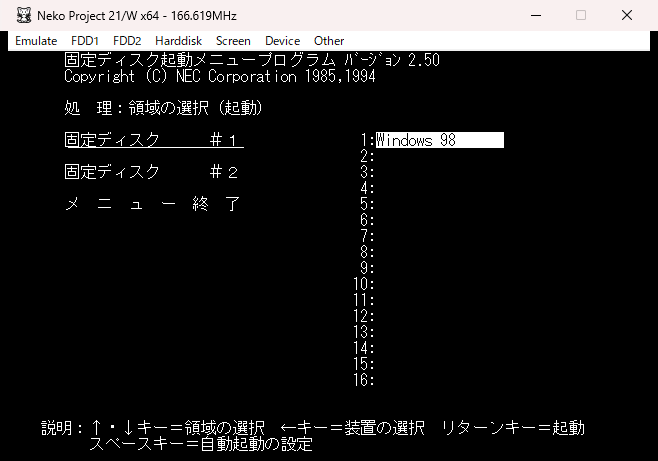658x461 pixels.
Task: Click the ↑・↓キー＝領域の選択 hint
Action: click(177, 428)
